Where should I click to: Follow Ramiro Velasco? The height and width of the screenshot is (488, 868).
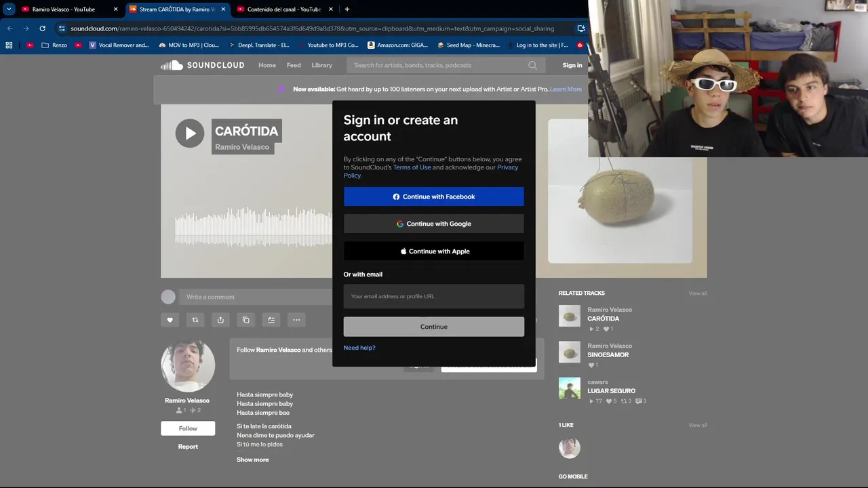[x=188, y=428]
